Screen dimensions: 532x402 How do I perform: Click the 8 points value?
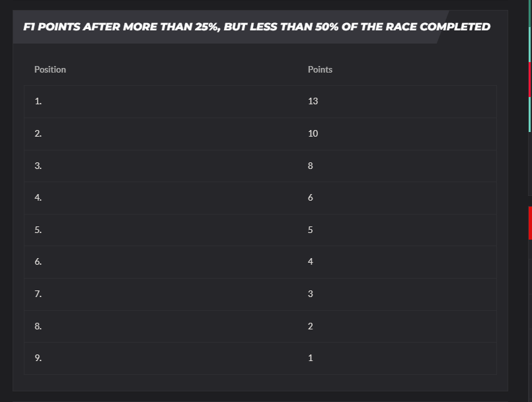coord(311,166)
